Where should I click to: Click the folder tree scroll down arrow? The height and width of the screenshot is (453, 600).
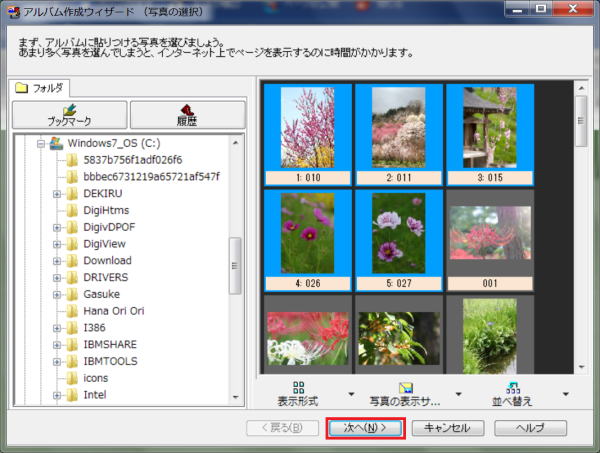coord(235,397)
